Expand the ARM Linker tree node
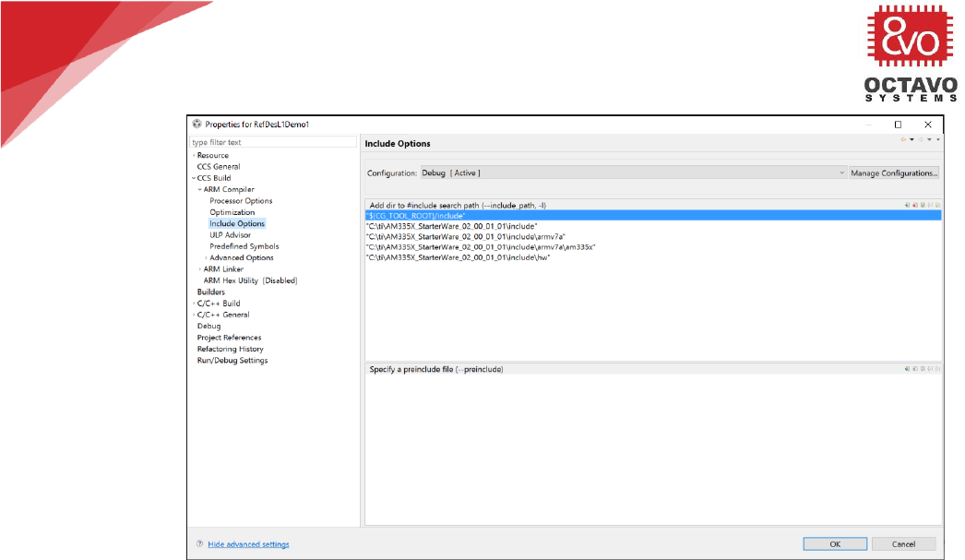 click(199, 269)
